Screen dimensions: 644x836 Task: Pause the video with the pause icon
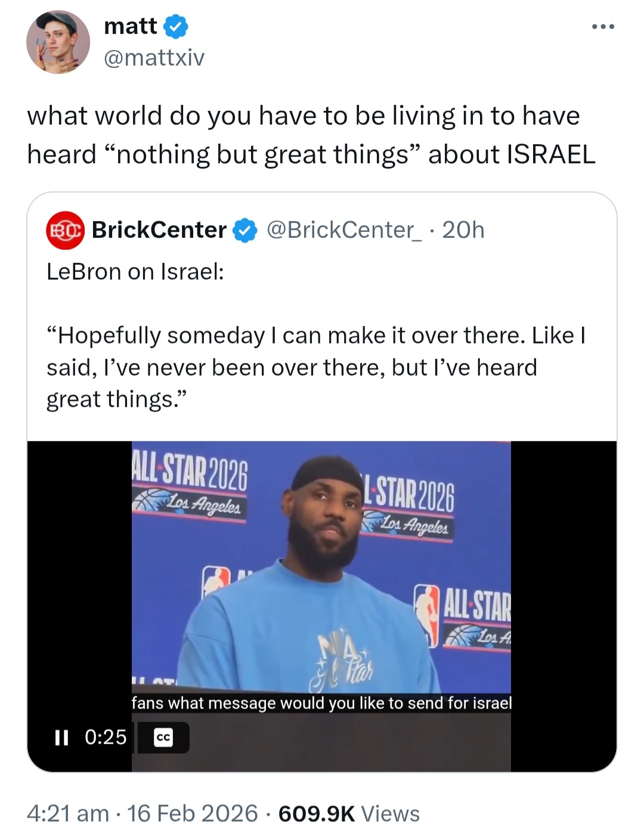(61, 738)
